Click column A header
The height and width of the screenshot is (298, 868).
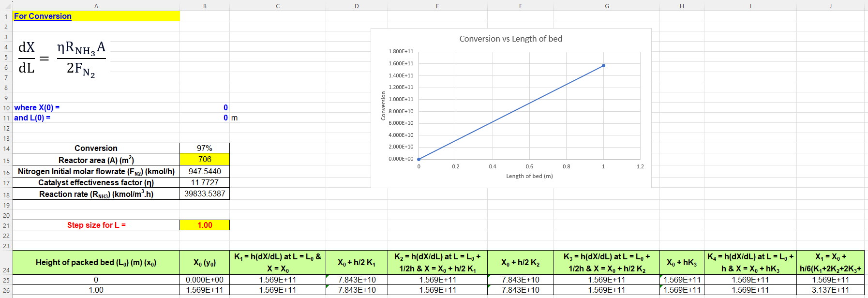96,6
